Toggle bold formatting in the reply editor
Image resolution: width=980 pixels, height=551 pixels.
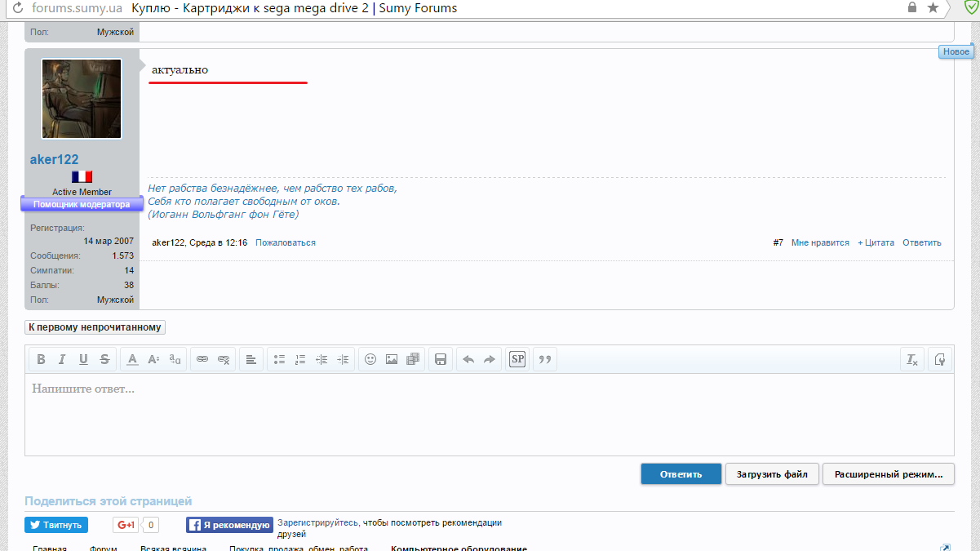point(40,359)
